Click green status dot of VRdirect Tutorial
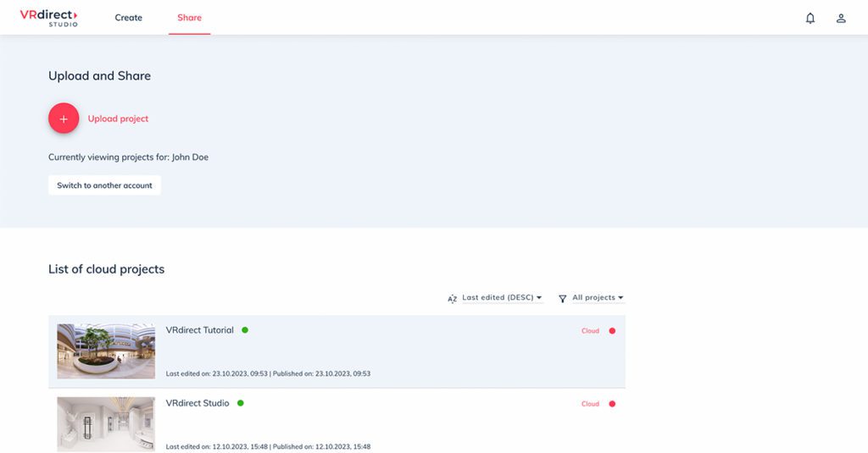The width and height of the screenshot is (868, 453). pos(245,330)
